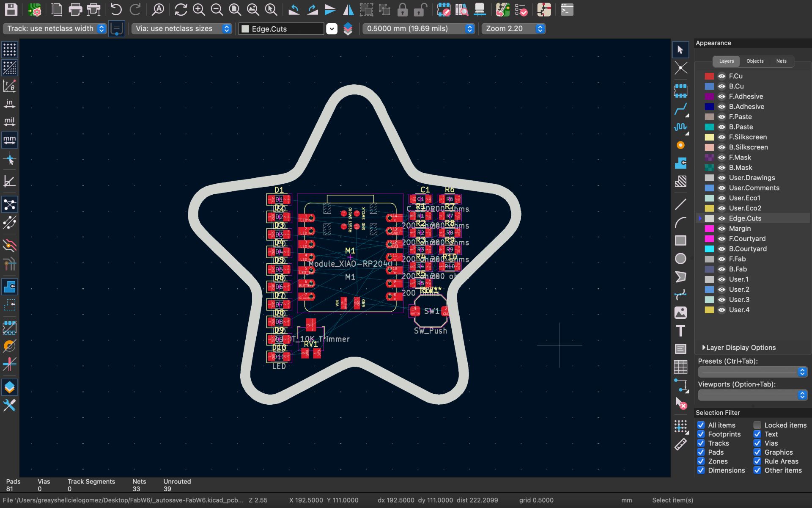Click the B.Cu color swatch
The width and height of the screenshot is (812, 508).
(x=709, y=86)
